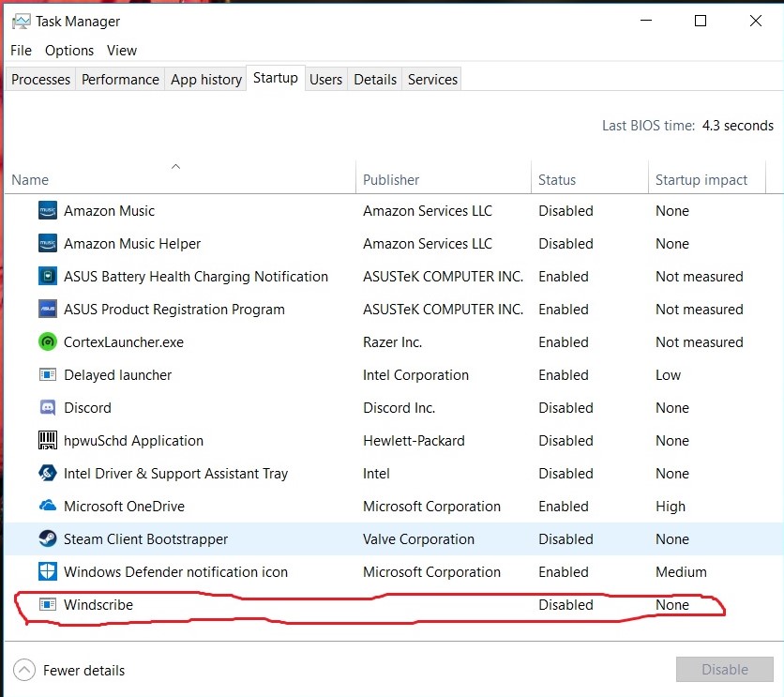
Task: Click the Intel Driver & Support Assistant icon
Action: 48,473
